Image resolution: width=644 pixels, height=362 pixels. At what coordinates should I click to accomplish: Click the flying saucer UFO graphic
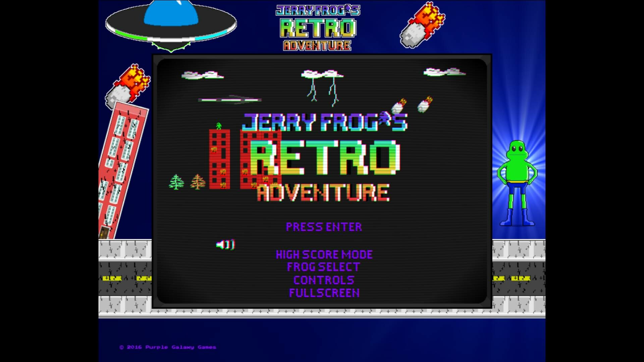point(171,25)
